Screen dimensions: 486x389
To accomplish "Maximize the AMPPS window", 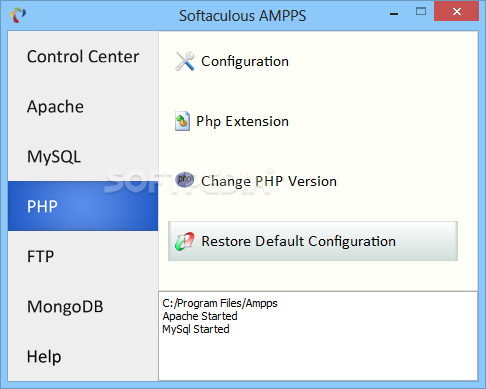I will 421,12.
